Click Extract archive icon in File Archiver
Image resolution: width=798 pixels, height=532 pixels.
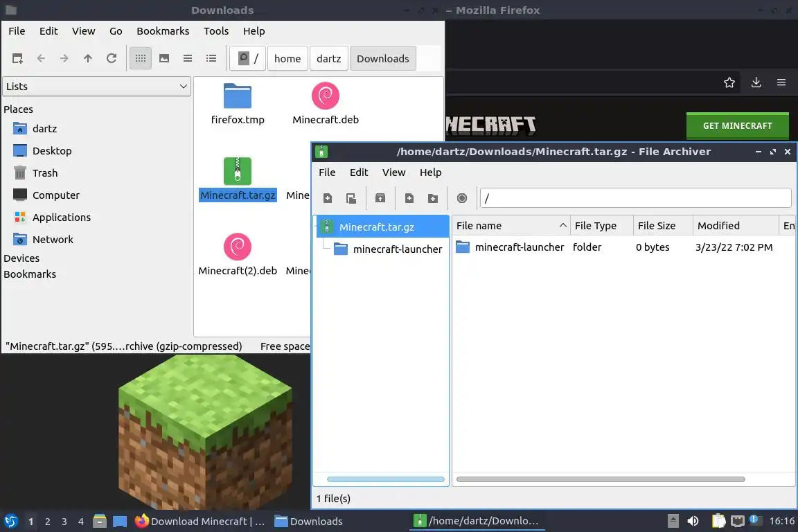click(380, 198)
